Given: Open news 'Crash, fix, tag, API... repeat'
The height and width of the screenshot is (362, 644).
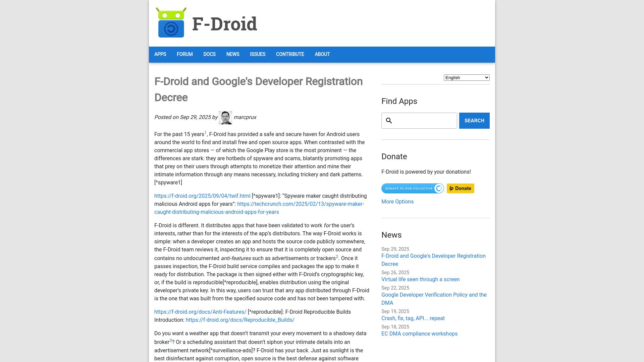Looking at the screenshot, I should tap(413, 318).
